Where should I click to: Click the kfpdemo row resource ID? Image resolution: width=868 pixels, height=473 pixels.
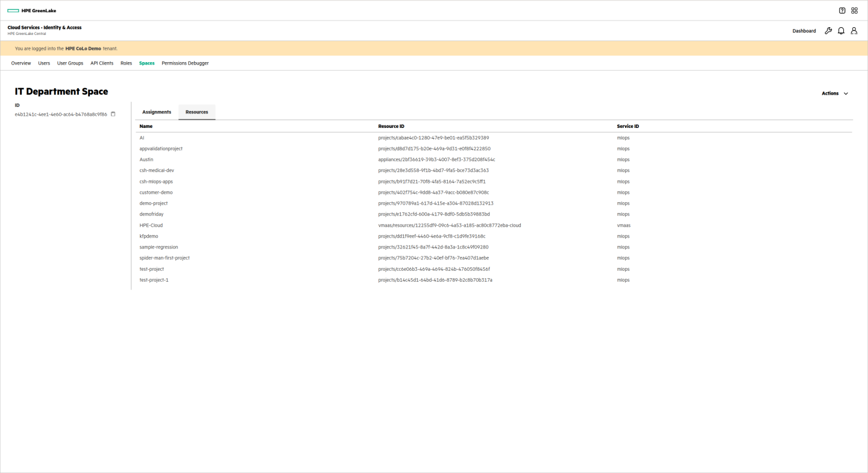tap(432, 237)
